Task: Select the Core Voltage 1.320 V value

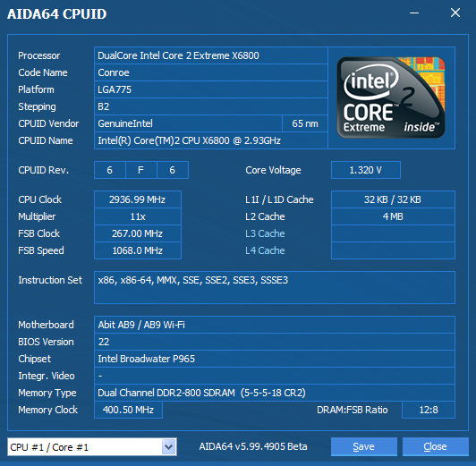Action: coord(366,170)
